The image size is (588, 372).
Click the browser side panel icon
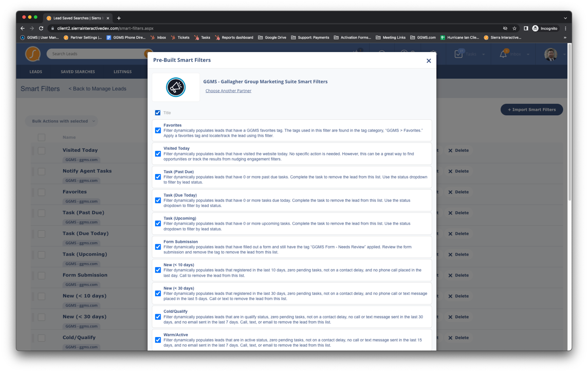click(x=526, y=28)
